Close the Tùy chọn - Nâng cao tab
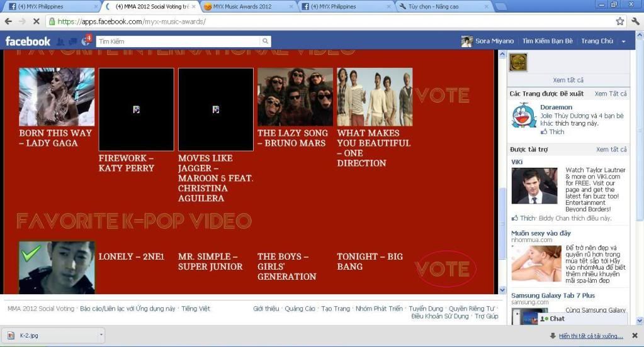The width and height of the screenshot is (644, 347). (487, 6)
